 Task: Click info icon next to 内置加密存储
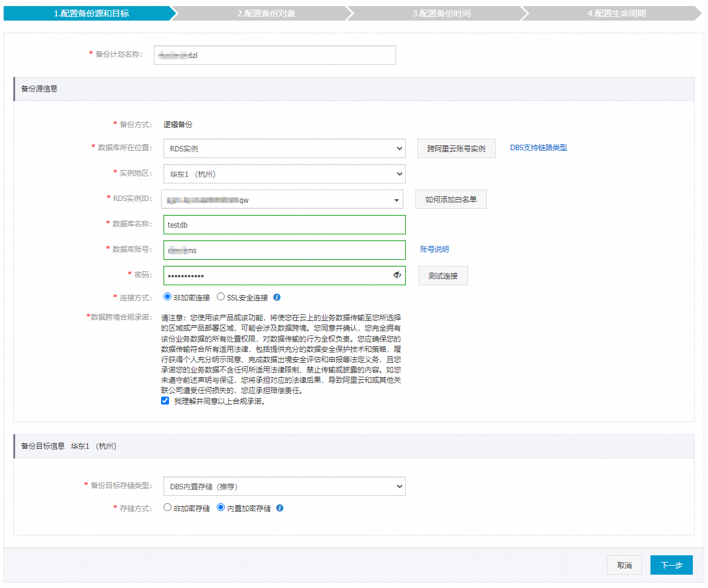coord(279,508)
